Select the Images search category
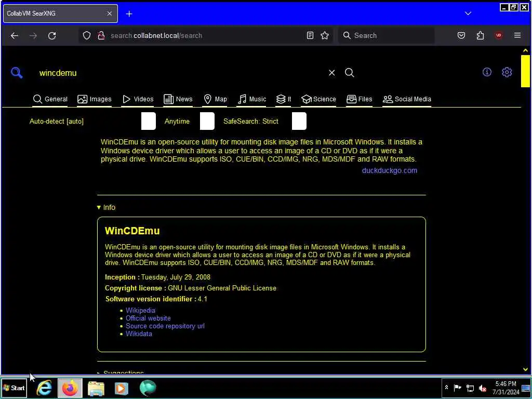The height and width of the screenshot is (399, 532). (x=95, y=99)
